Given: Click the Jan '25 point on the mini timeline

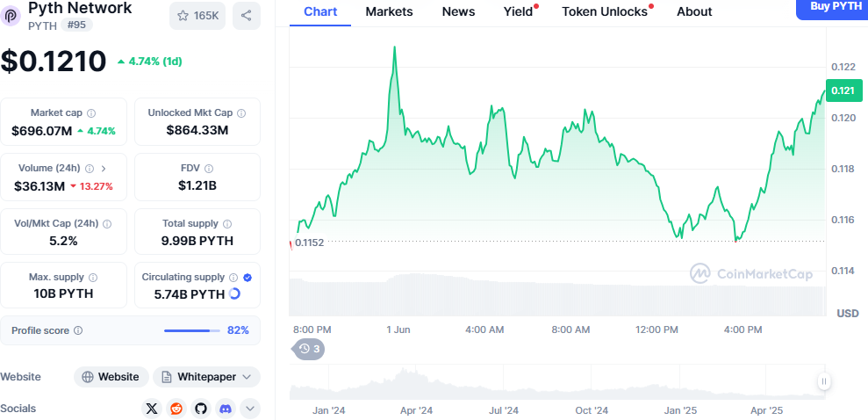Looking at the screenshot, I should click(680, 410).
